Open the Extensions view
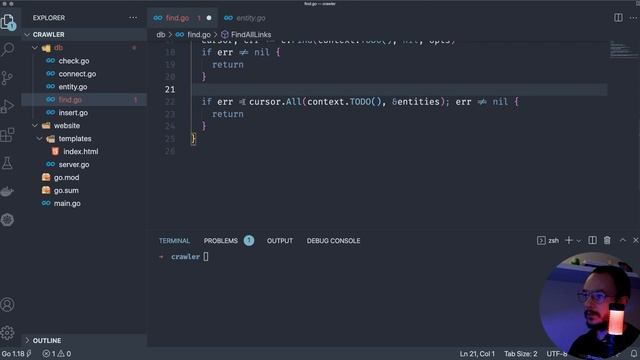 point(7,135)
